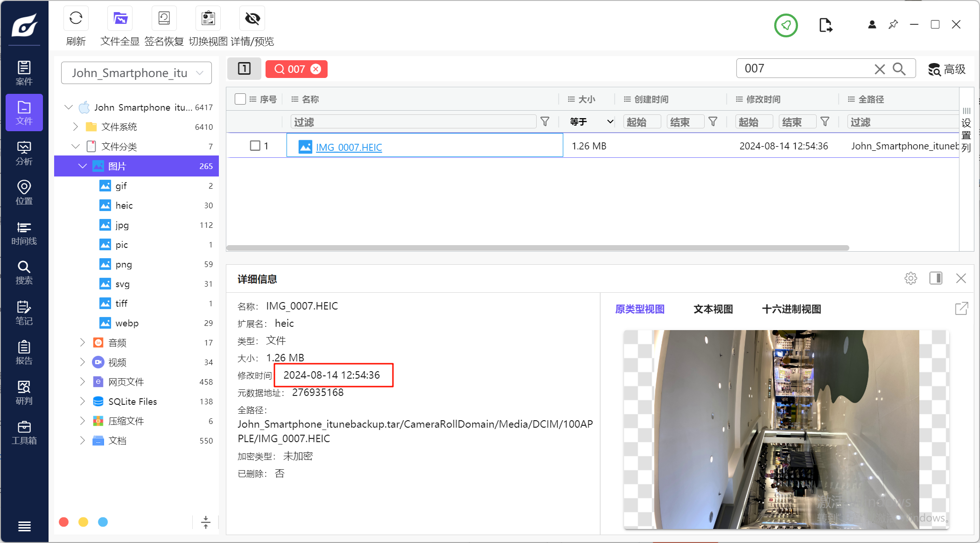Click the 签名恢复 signature recovery icon
Image resolution: width=980 pixels, height=543 pixels.
[164, 19]
